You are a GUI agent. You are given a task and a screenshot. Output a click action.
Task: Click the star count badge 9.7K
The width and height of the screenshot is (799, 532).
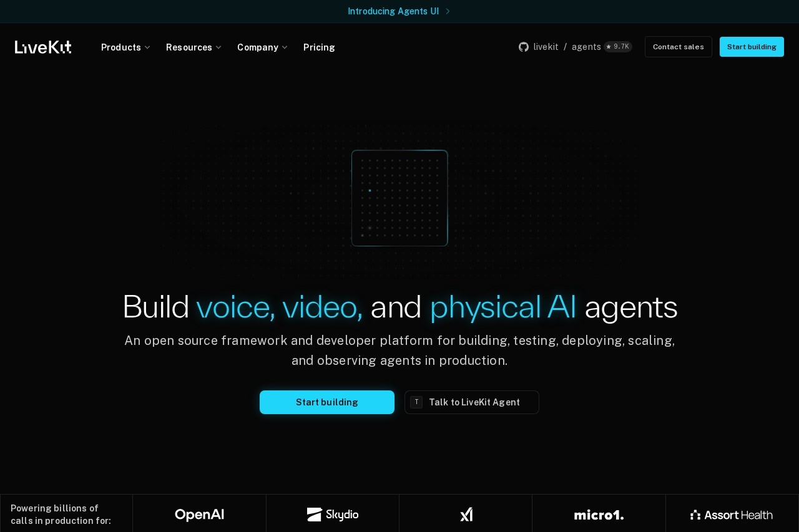pyautogui.click(x=618, y=47)
